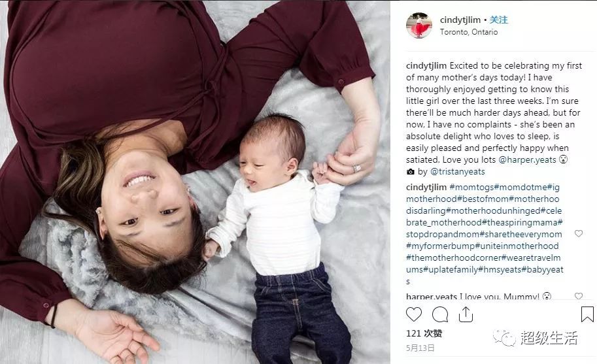The width and height of the screenshot is (597, 364).
Task: Open Toronto, Ontario location link
Action: (469, 32)
